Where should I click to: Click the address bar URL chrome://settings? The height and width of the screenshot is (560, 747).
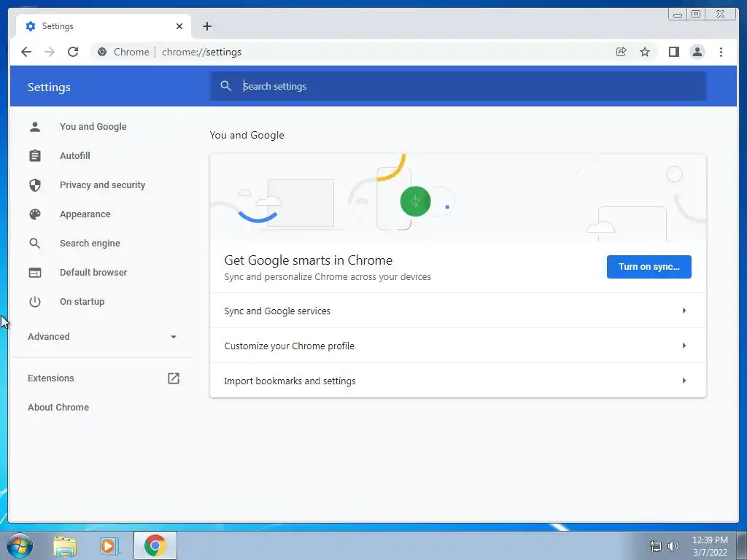click(201, 52)
